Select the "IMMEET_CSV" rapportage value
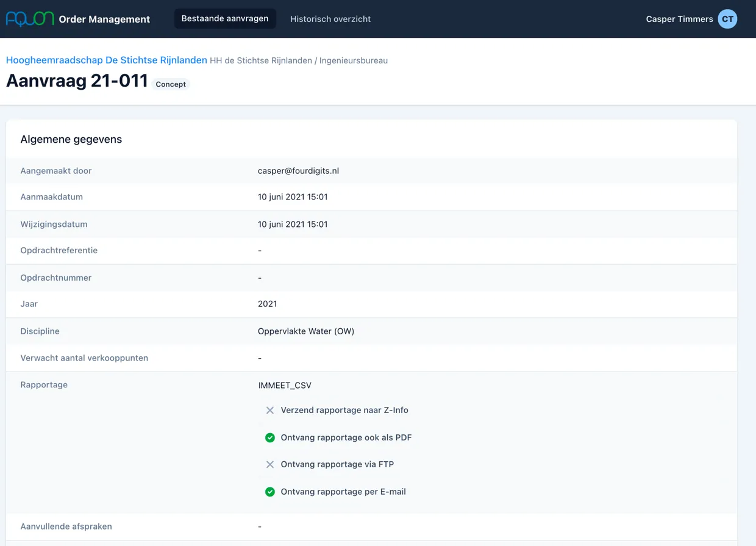The width and height of the screenshot is (756, 546). click(x=284, y=385)
